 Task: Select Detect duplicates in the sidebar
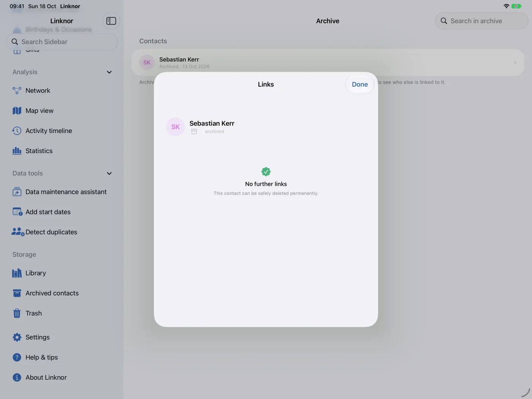pos(62,232)
